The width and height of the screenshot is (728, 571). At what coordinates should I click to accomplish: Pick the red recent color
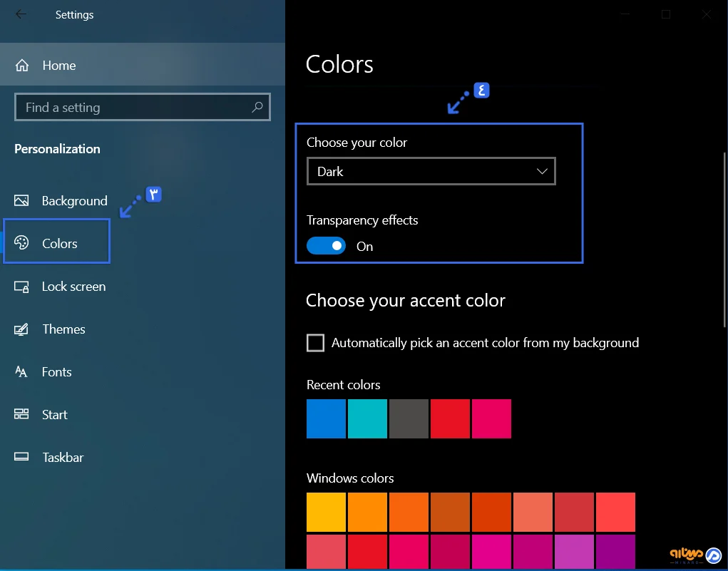[x=450, y=418]
